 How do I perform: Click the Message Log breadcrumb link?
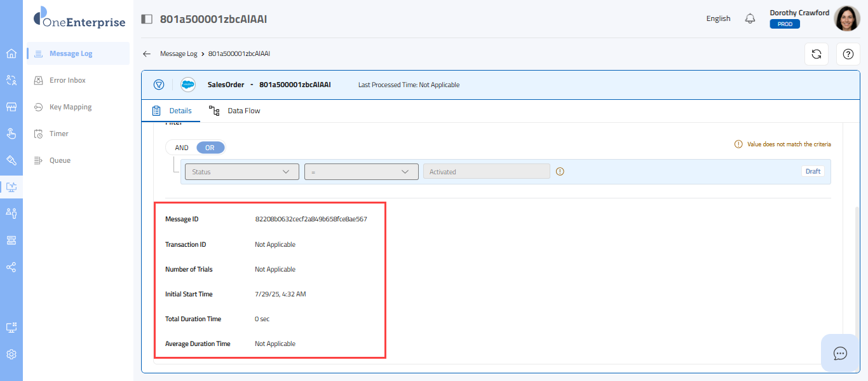pos(178,54)
